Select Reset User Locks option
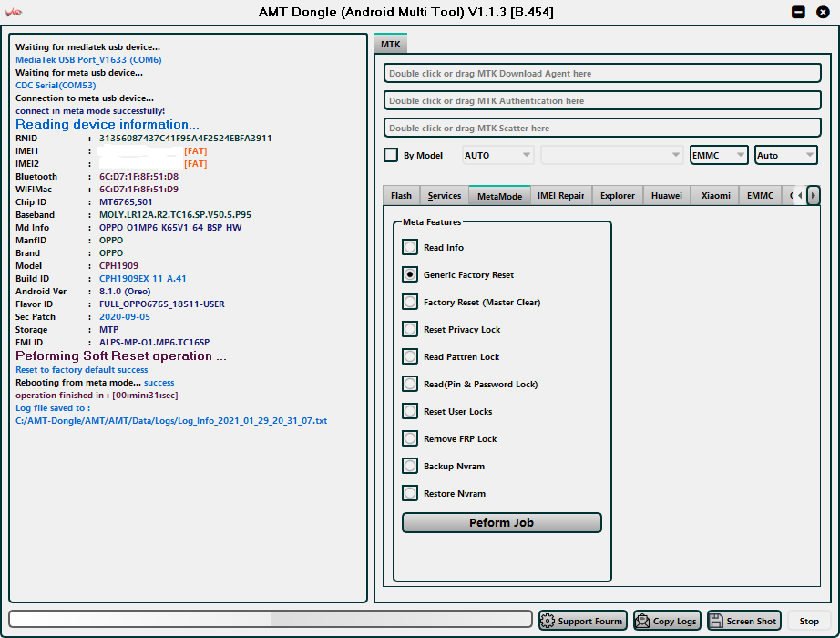The image size is (840, 638). click(410, 411)
